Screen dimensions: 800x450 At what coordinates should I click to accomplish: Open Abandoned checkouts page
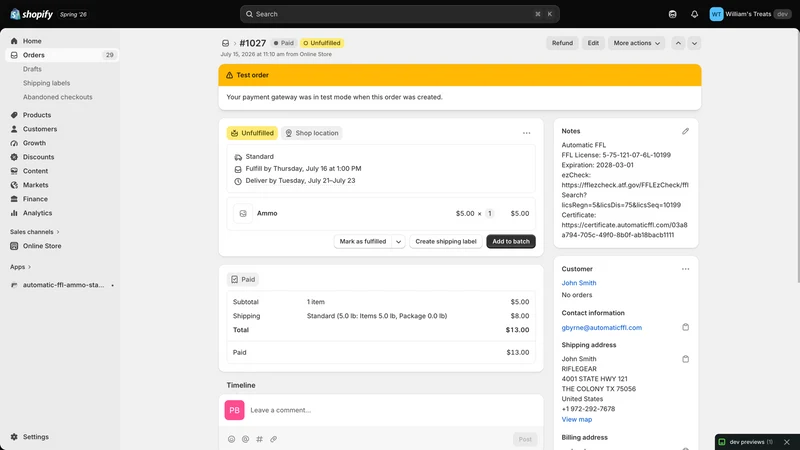coord(58,97)
